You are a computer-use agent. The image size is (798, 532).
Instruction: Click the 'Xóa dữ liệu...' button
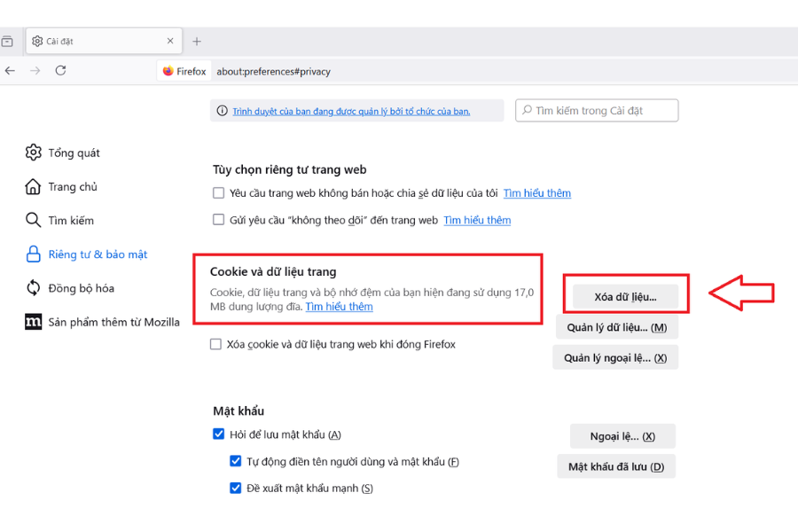[x=627, y=294]
